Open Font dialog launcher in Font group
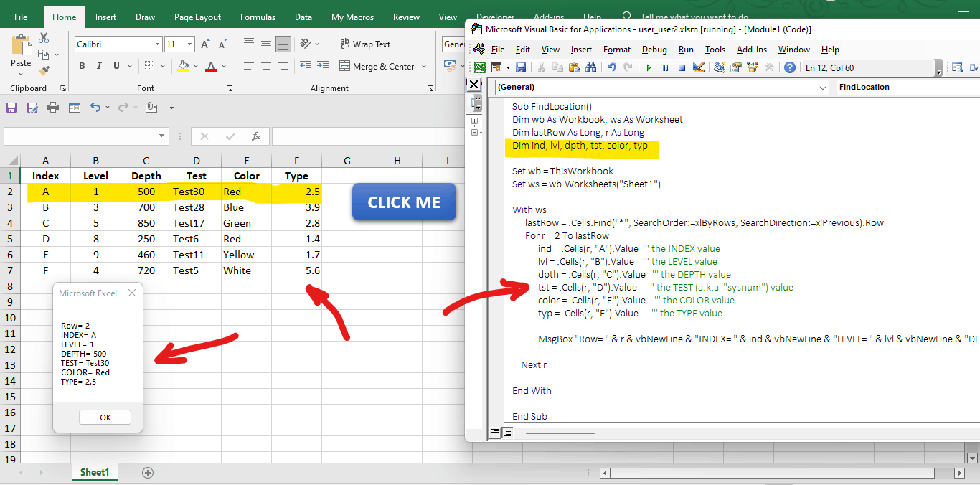This screenshot has height=485, width=980. coord(230,88)
